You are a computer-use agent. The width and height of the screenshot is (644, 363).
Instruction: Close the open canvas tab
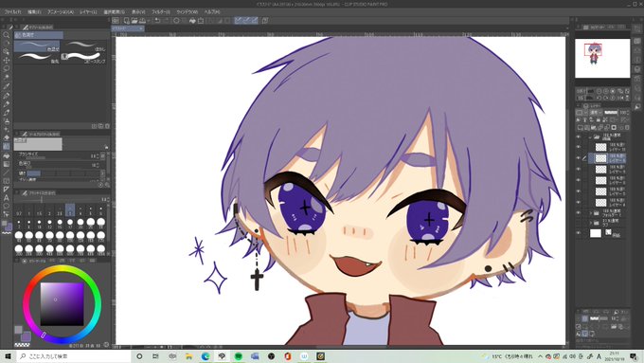click(140, 28)
